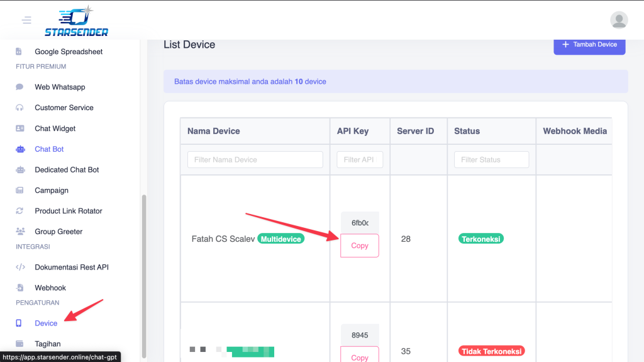This screenshot has height=362, width=644.
Task: Open the user profile avatar
Action: (619, 20)
